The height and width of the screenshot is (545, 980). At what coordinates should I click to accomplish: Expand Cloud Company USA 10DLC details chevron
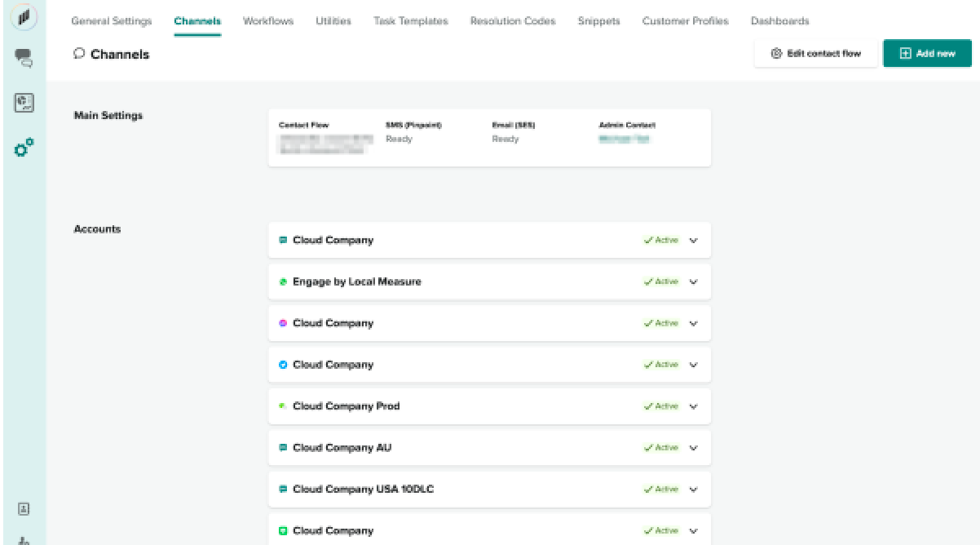coord(694,490)
